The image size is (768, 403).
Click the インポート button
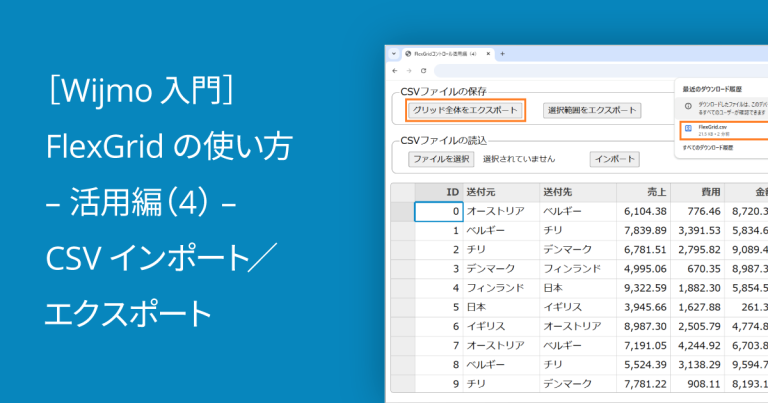tap(615, 159)
